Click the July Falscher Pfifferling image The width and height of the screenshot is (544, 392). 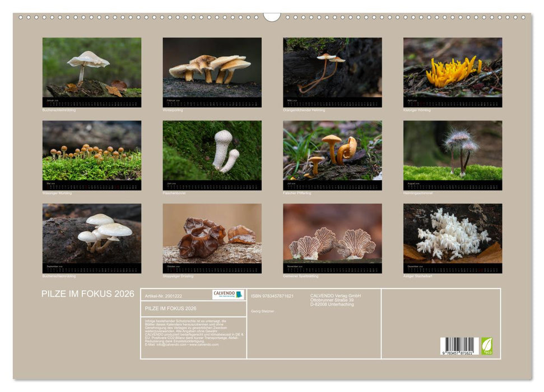click(332, 151)
